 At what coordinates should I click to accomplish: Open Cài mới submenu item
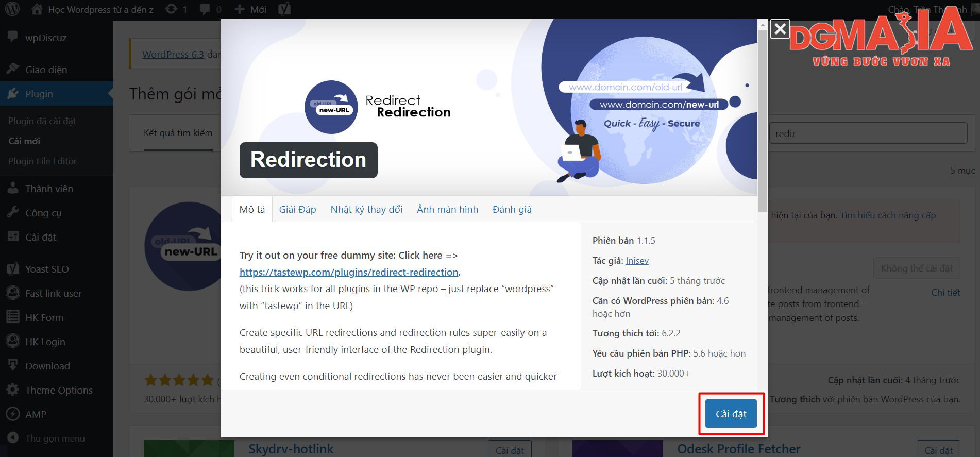24,141
